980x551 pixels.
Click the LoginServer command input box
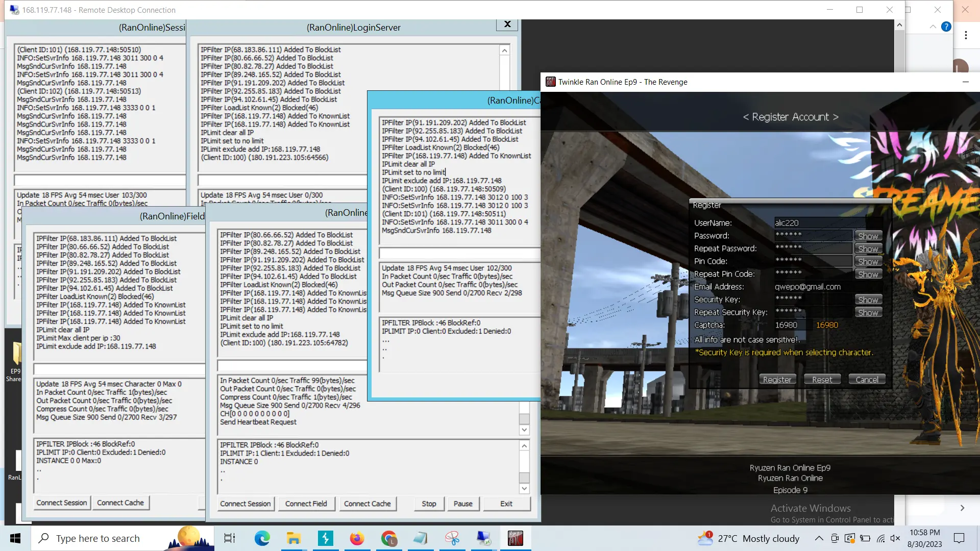[282, 180]
